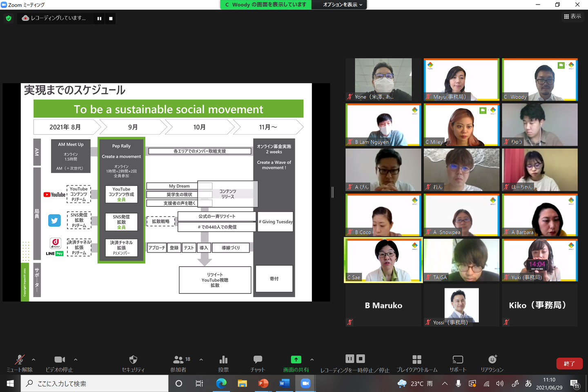Show hidden system tray icons
Image resolution: width=588 pixels, height=392 pixels.
click(x=445, y=383)
